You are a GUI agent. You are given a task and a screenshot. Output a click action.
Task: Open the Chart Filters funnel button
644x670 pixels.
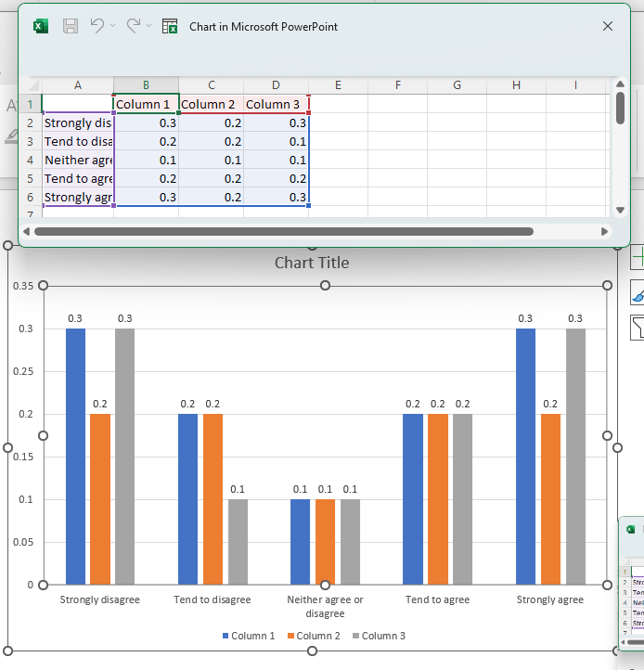coord(638,328)
